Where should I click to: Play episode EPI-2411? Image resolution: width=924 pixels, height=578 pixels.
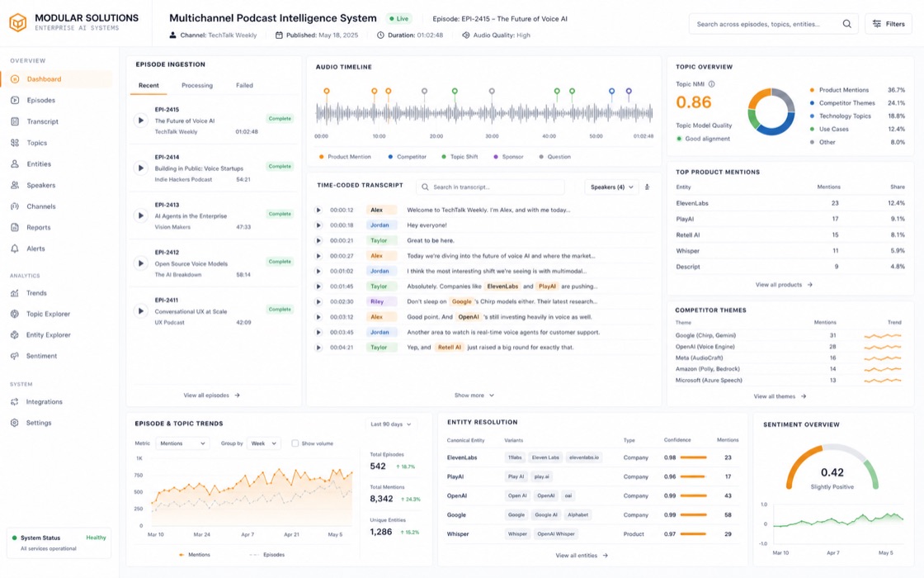tap(140, 310)
